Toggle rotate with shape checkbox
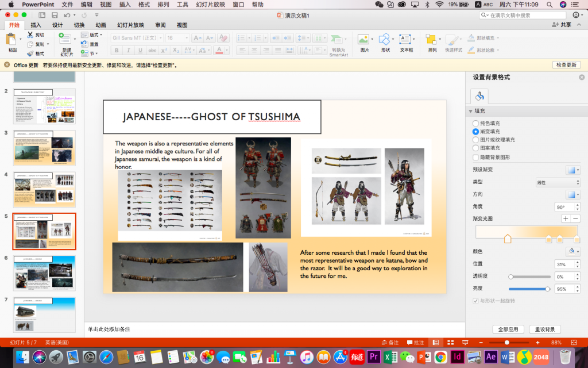Image resolution: width=588 pixels, height=368 pixels. (x=475, y=301)
